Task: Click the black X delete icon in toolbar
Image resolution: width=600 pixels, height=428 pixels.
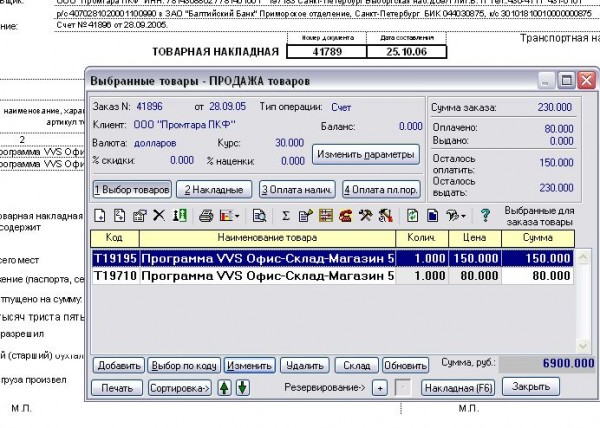Action: pyautogui.click(x=159, y=215)
